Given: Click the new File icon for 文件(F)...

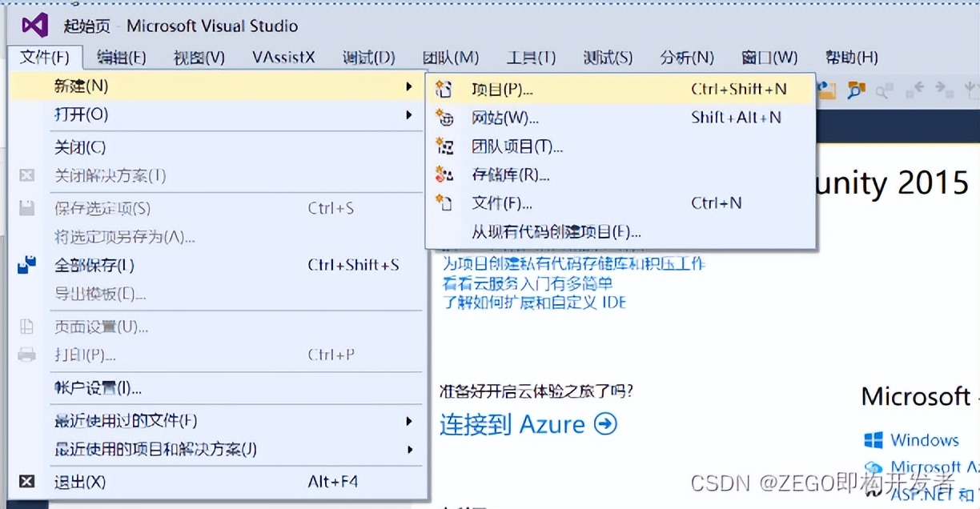Looking at the screenshot, I should [444, 203].
